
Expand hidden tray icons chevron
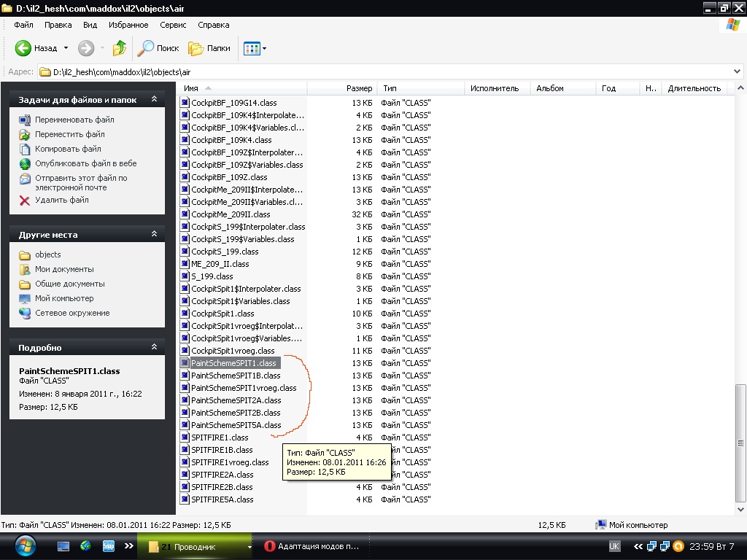point(638,546)
